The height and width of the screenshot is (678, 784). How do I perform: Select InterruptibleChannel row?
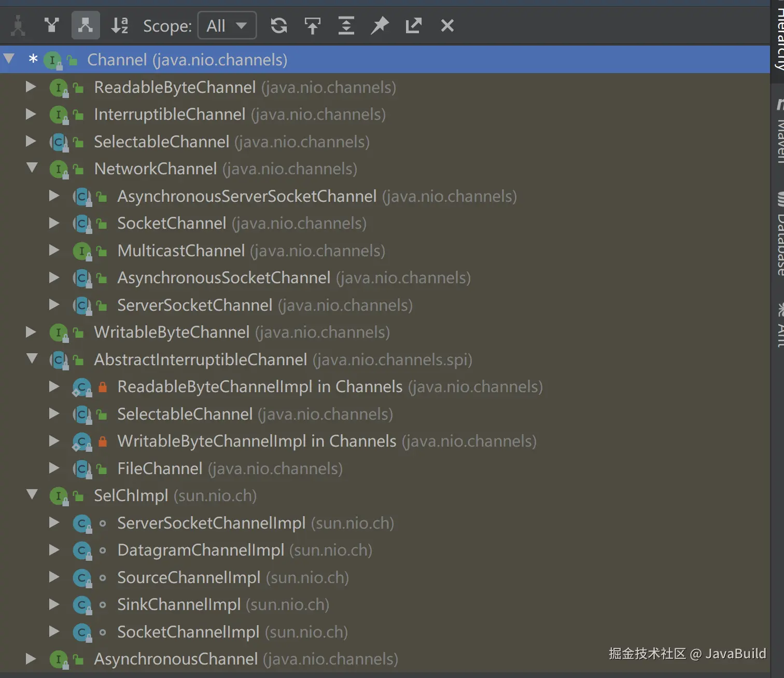[385, 114]
